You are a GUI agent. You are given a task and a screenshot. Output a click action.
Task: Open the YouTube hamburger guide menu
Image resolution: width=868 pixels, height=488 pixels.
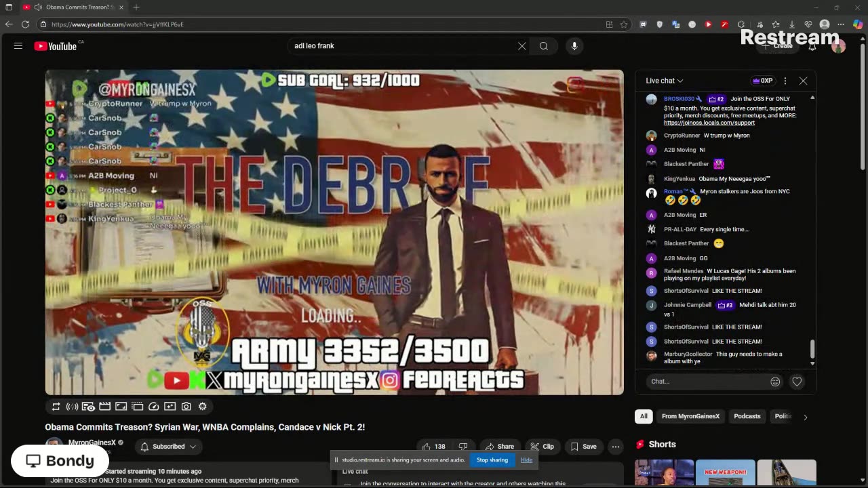(18, 46)
